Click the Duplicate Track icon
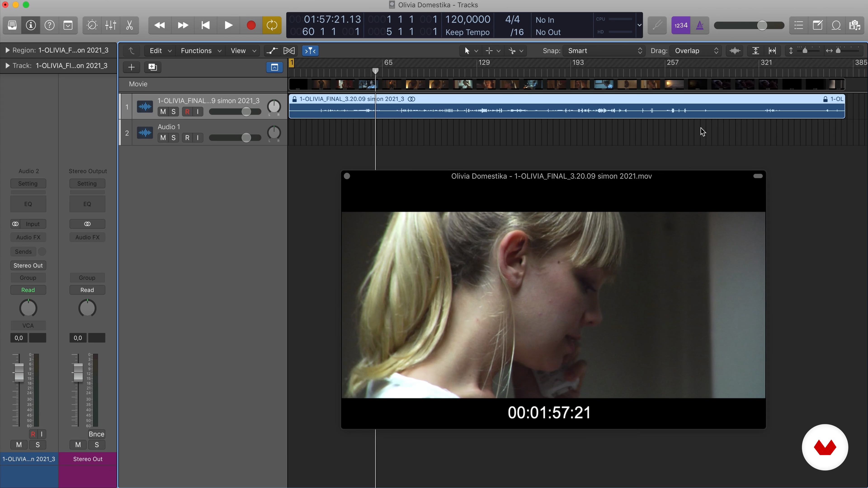The height and width of the screenshot is (488, 868). pos(153,67)
